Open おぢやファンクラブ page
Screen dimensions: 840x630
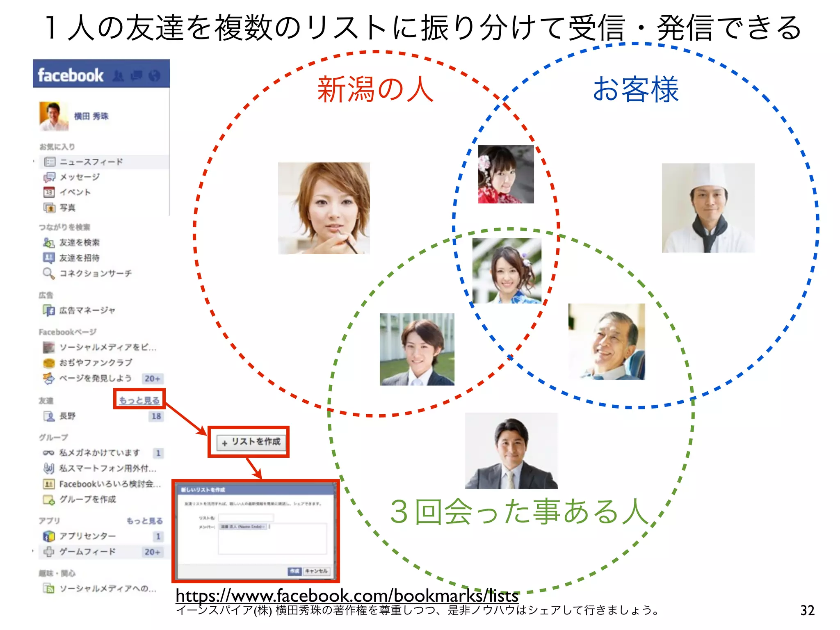[96, 363]
